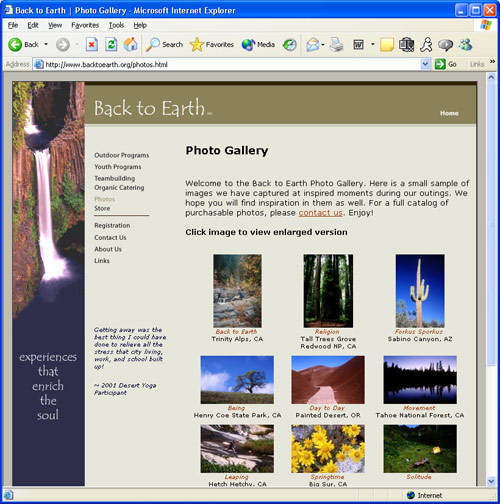Open the Media toolbar button

(x=258, y=44)
